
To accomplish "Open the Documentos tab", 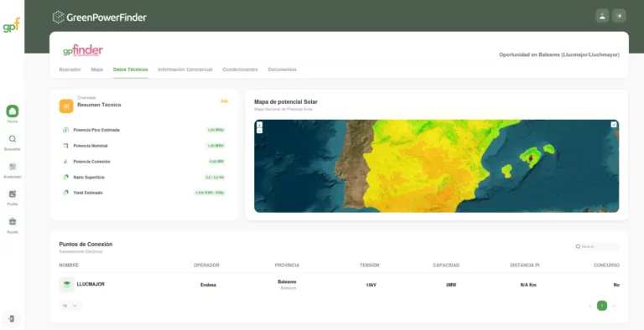I will tap(282, 70).
